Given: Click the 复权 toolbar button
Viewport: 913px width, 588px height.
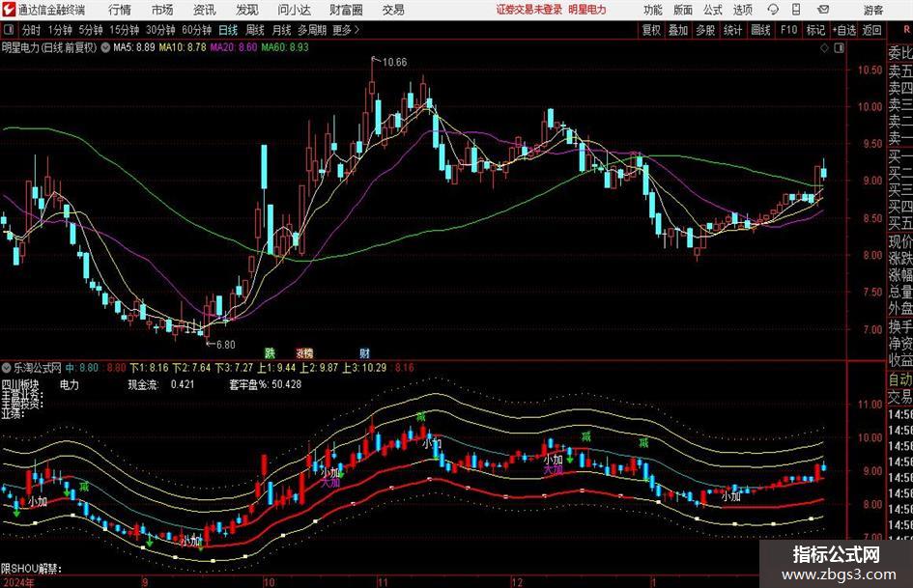Looking at the screenshot, I should (x=651, y=30).
